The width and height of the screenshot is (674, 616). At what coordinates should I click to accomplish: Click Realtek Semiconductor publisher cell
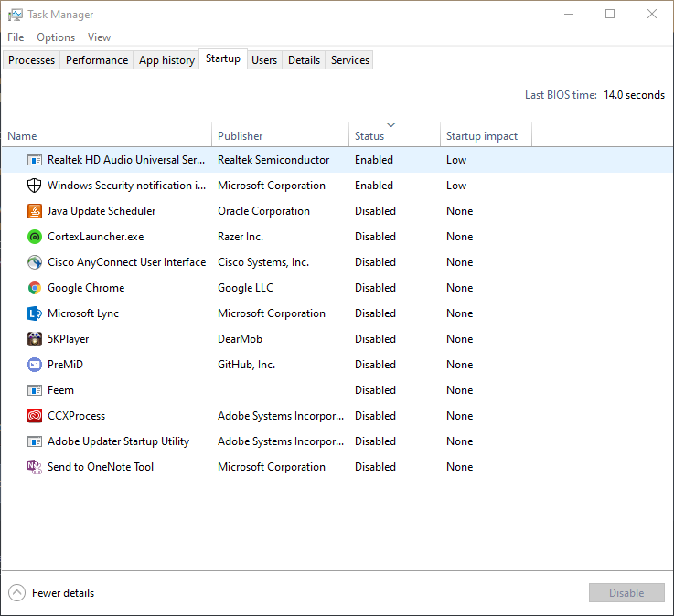pos(273,160)
